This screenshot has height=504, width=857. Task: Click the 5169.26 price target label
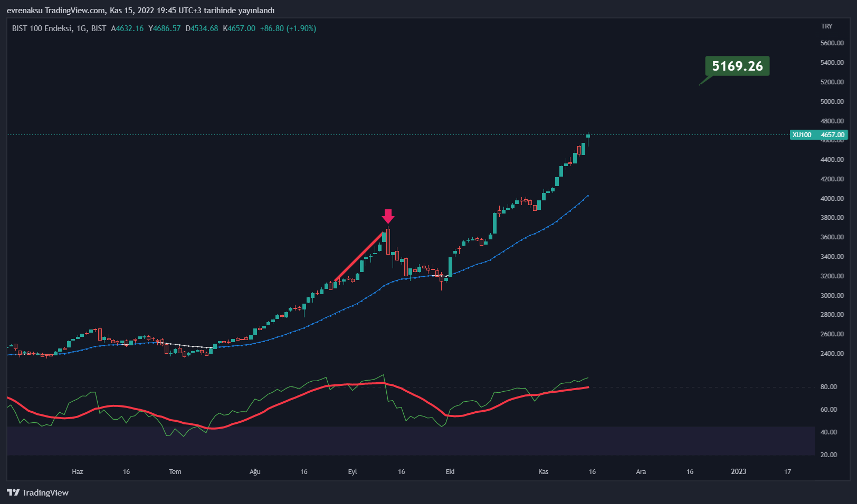(x=737, y=66)
